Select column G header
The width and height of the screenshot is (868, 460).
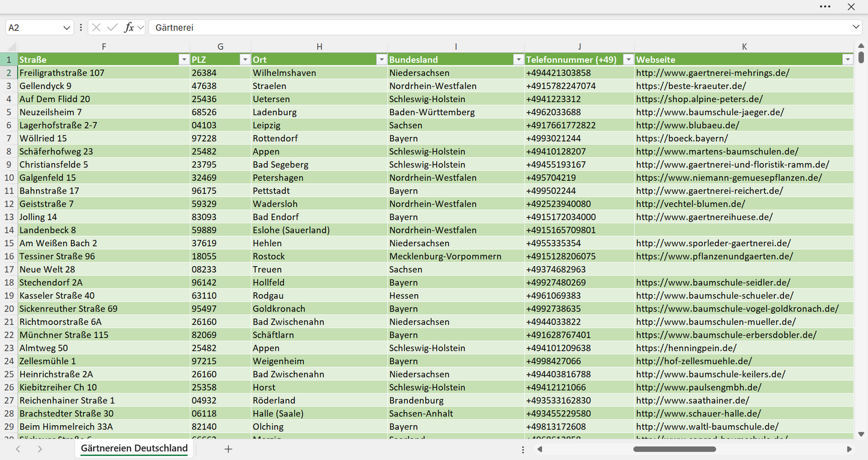[220, 46]
